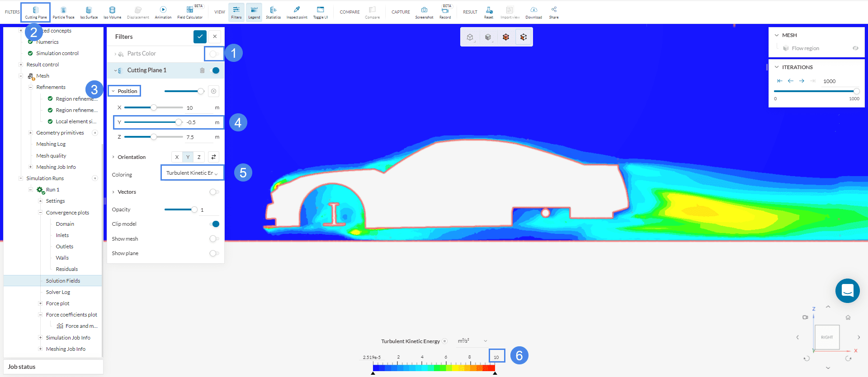Viewport: 868px width, 377px height.
Task: Click the Y position value field
Action: tap(198, 122)
